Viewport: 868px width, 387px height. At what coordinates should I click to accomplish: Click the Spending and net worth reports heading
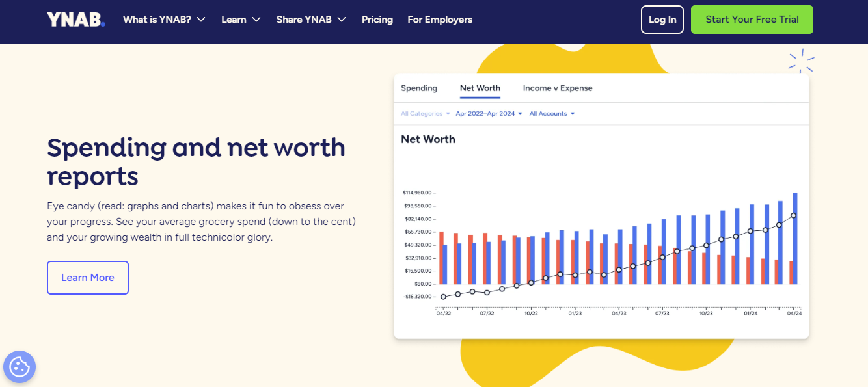tap(196, 161)
